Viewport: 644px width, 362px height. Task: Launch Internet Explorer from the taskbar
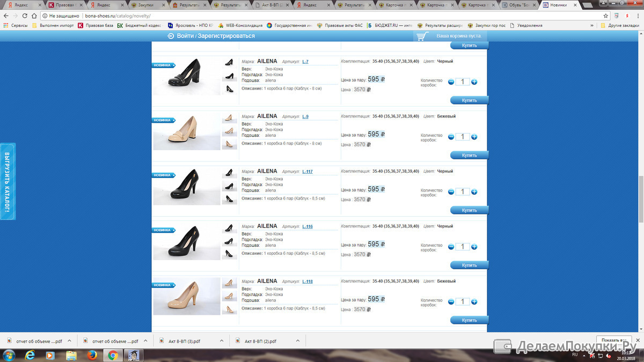(x=30, y=355)
